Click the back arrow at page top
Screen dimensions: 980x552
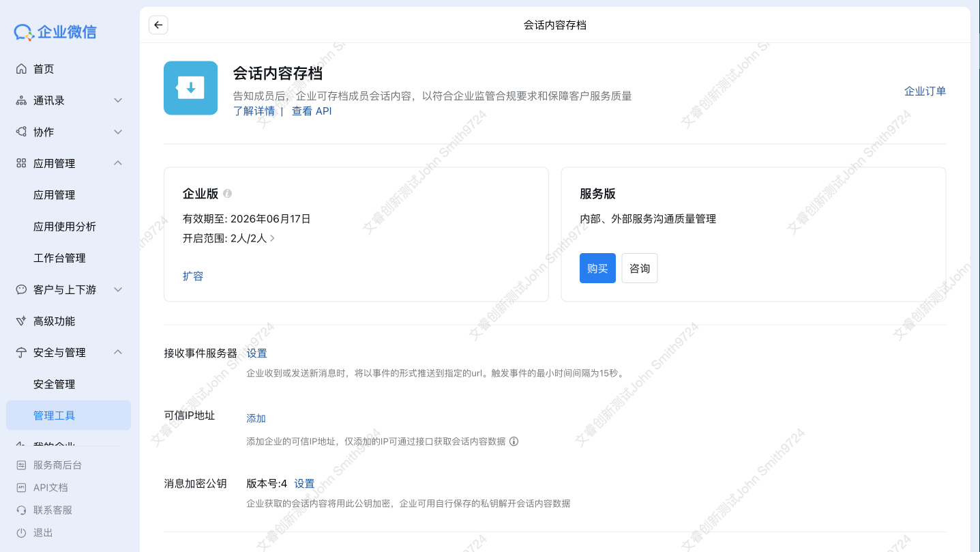click(x=158, y=25)
